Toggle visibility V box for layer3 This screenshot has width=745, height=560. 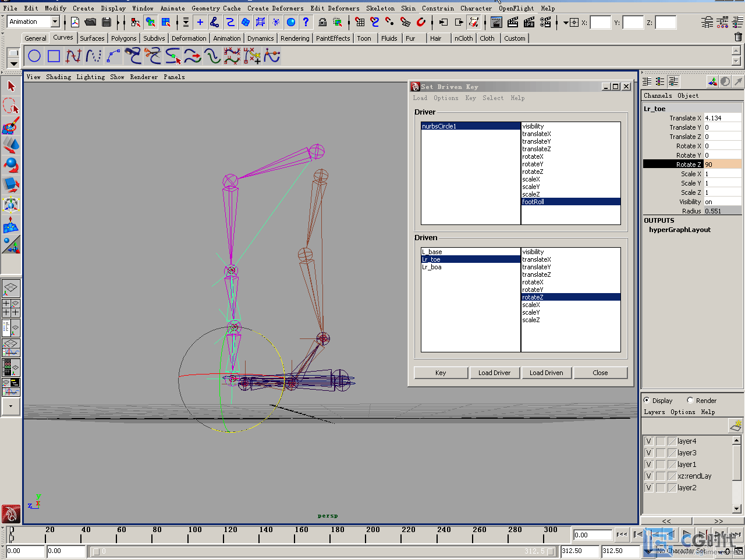tap(649, 453)
